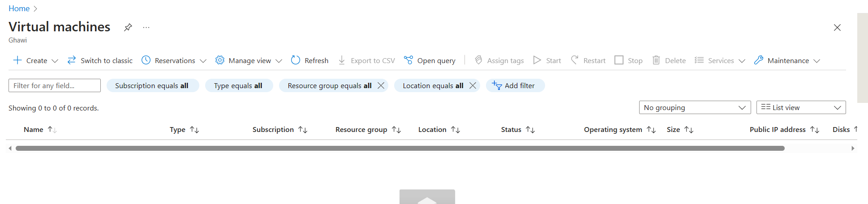Click the Stop square icon
Viewport: 868px width, 204px height.
click(619, 60)
